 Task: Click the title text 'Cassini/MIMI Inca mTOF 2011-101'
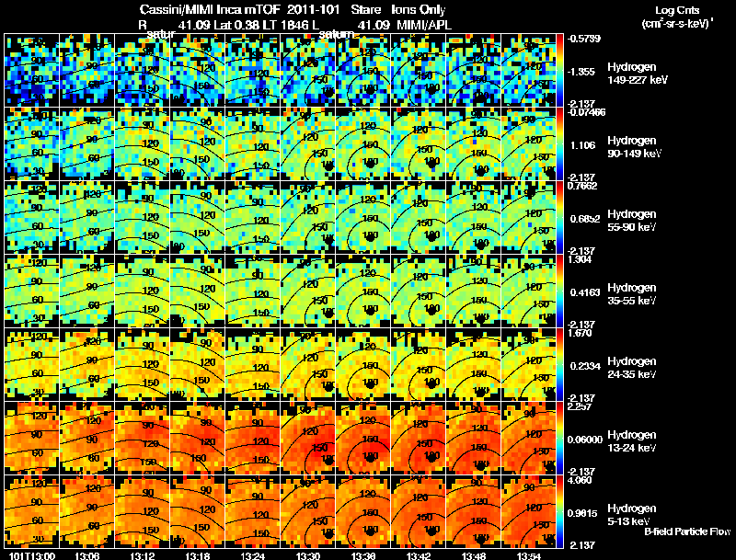[x=239, y=10]
